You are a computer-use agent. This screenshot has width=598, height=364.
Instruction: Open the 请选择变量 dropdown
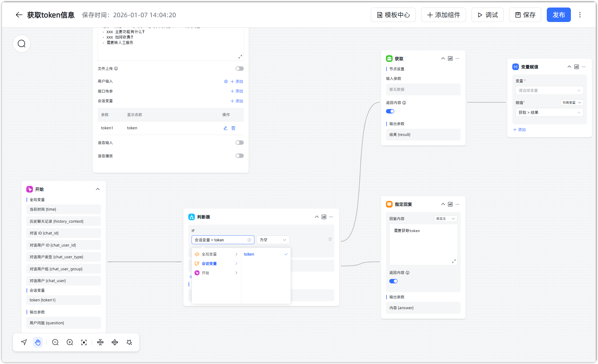tap(549, 90)
